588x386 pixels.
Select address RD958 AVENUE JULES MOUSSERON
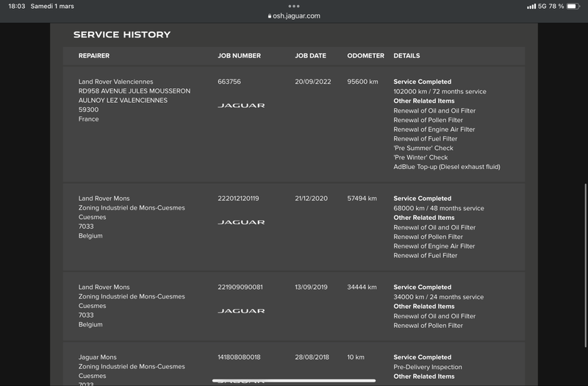pos(135,90)
